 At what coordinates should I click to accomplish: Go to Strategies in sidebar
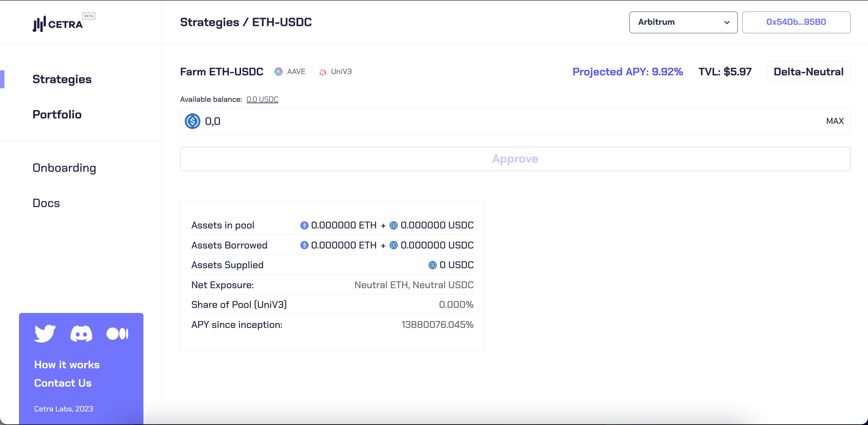pyautogui.click(x=62, y=79)
